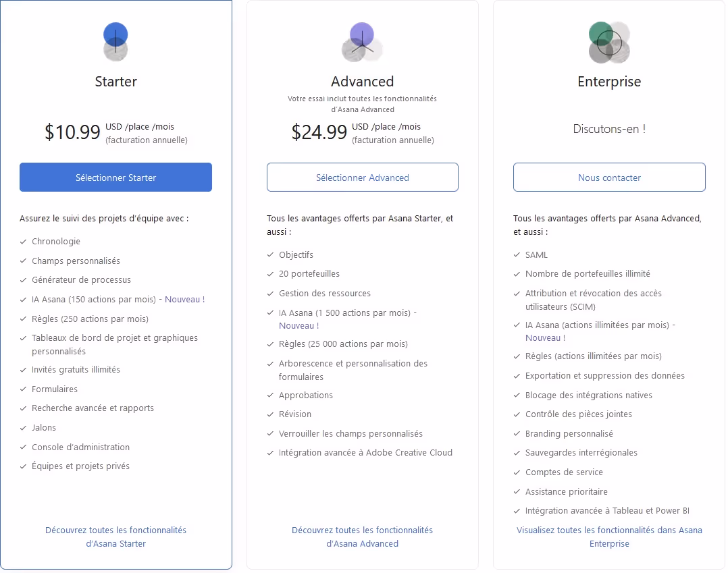
Task: Click the $10.99 Starter price
Action: pyautogui.click(x=72, y=132)
